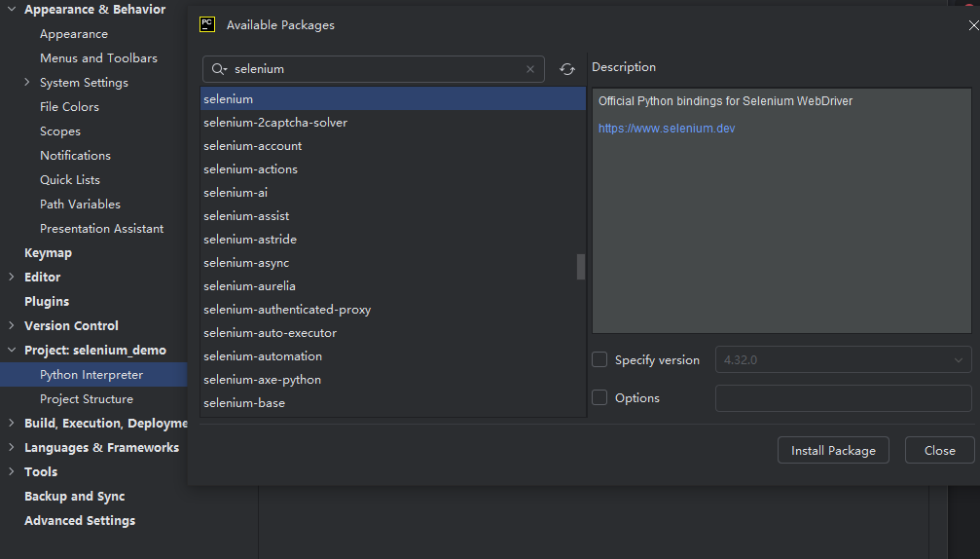Open File Colors settings

[69, 107]
